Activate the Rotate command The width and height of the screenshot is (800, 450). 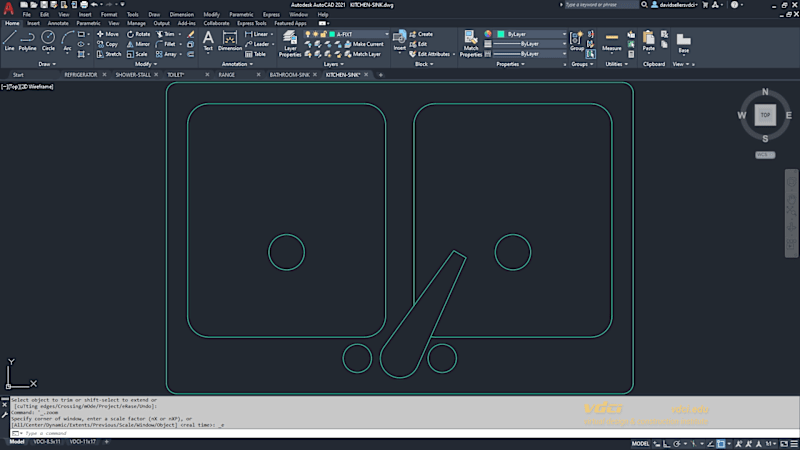[x=138, y=34]
